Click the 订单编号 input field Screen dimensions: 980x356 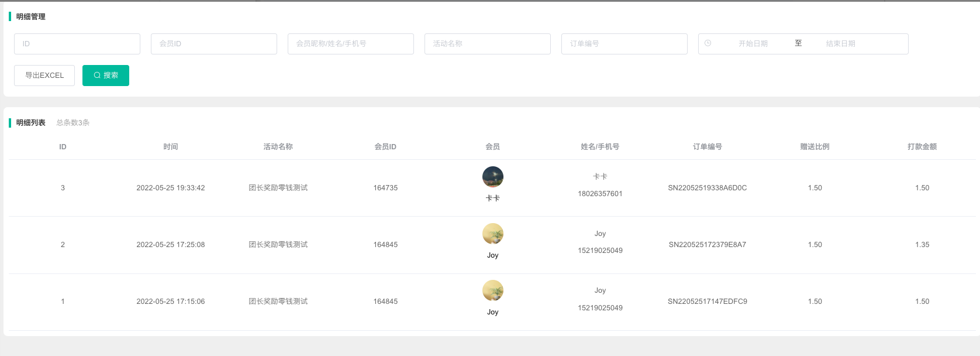point(624,44)
